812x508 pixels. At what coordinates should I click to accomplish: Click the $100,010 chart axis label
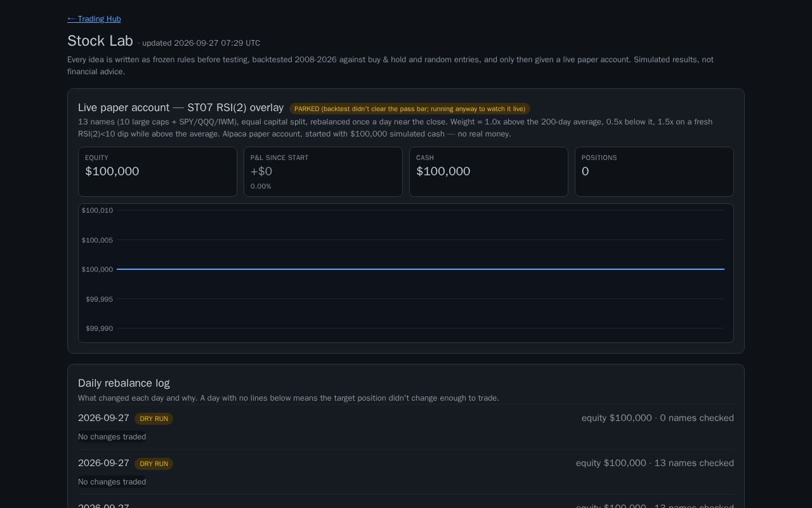(x=97, y=210)
